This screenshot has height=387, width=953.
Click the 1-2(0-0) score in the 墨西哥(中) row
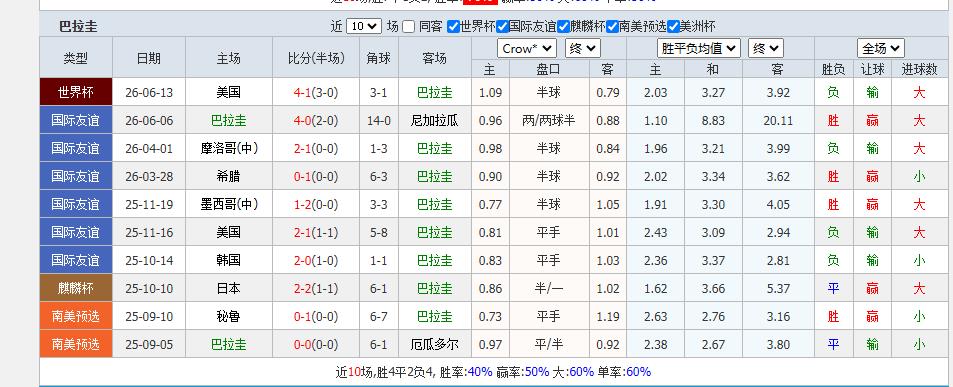pyautogui.click(x=316, y=205)
